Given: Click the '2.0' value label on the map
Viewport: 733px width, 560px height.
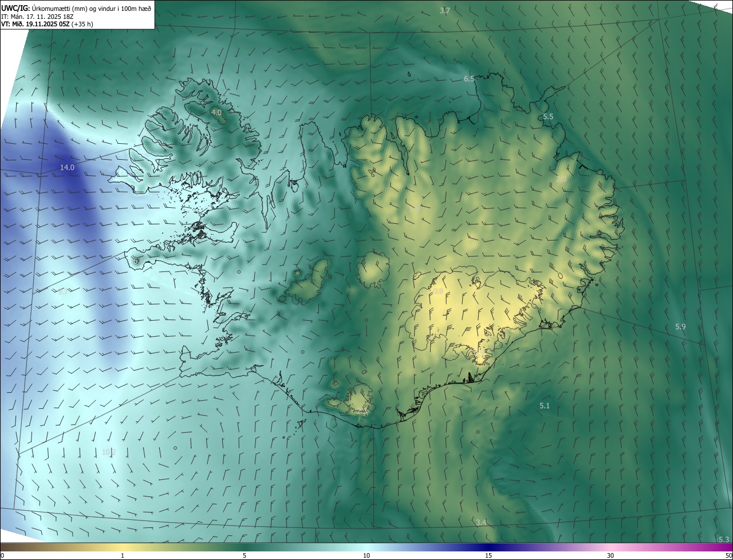Looking at the screenshot, I should tap(561, 179).
